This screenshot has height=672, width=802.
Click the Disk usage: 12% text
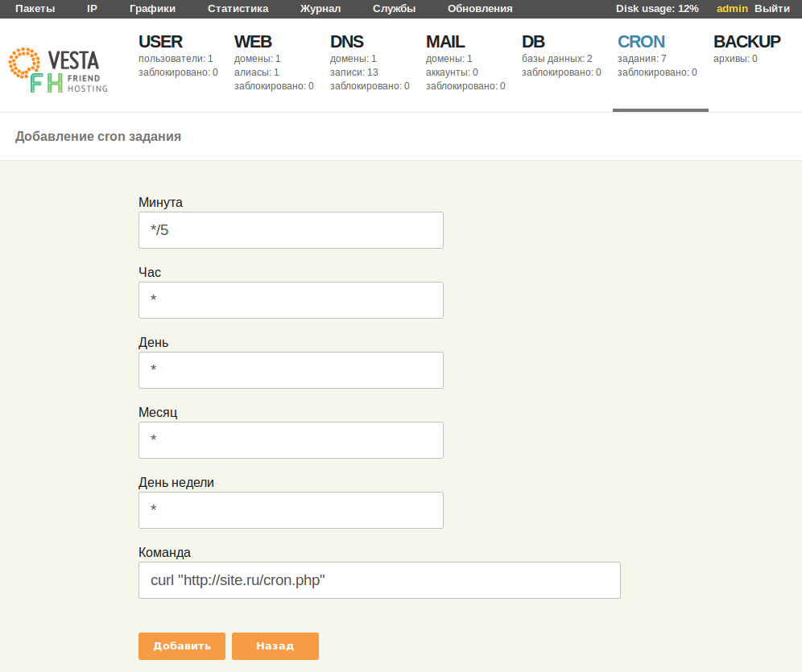coord(657,9)
